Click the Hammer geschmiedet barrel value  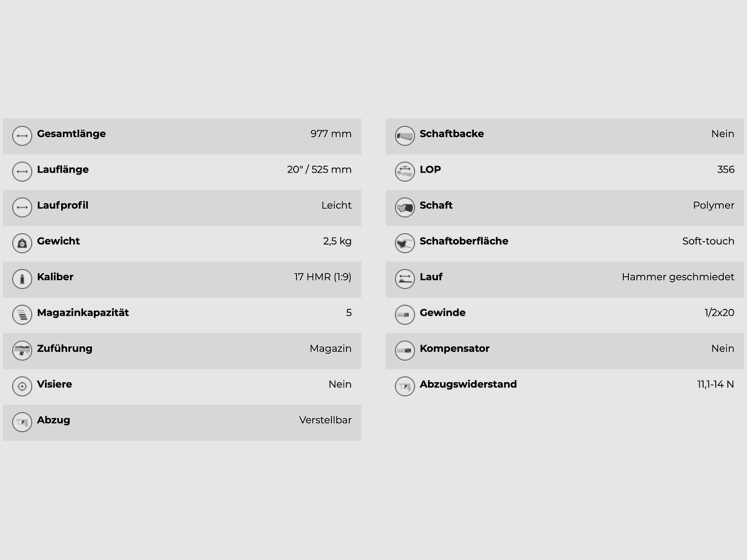tap(677, 277)
